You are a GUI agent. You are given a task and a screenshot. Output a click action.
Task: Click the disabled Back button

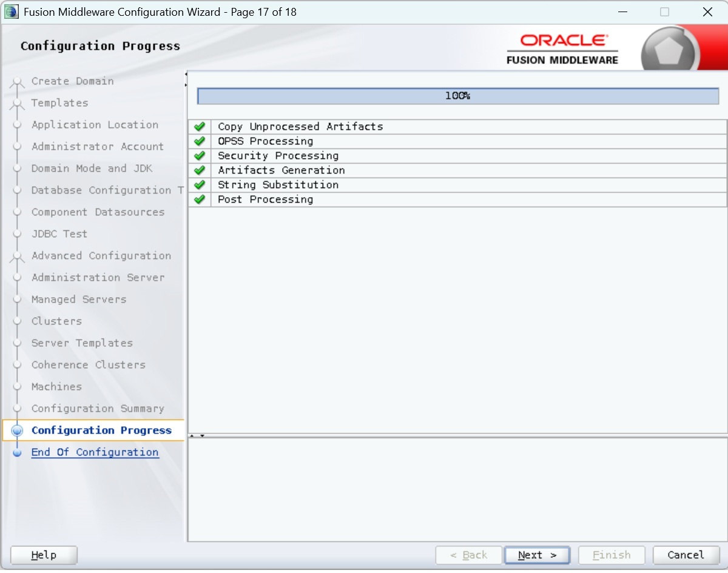(468, 555)
